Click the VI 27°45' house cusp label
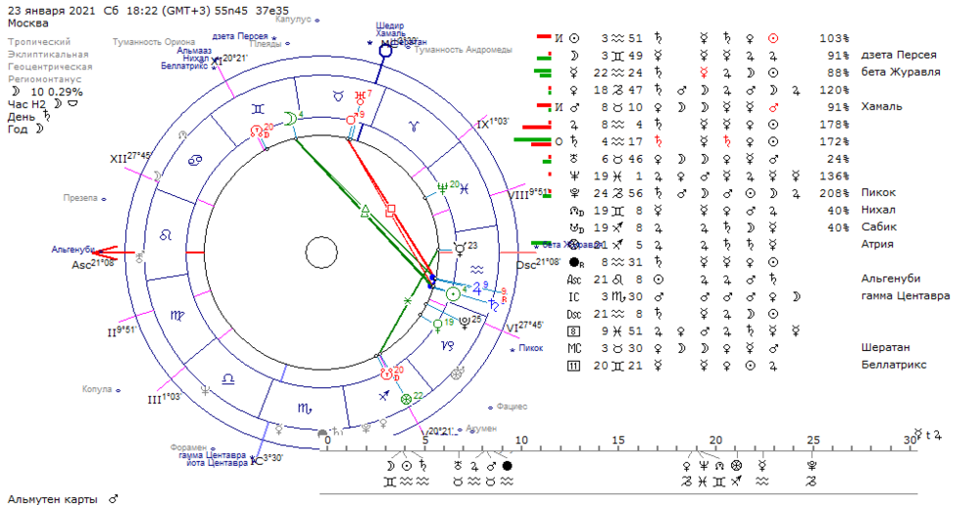 click(523, 325)
